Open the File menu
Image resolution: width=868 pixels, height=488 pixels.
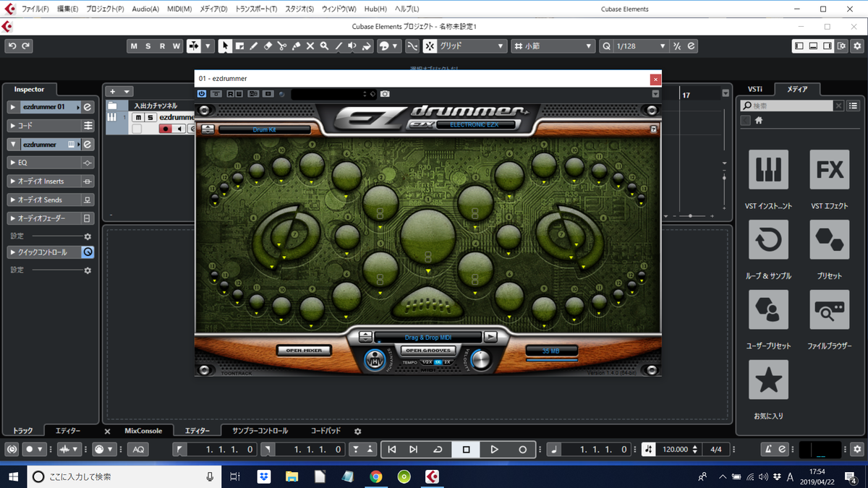pyautogui.click(x=35, y=9)
